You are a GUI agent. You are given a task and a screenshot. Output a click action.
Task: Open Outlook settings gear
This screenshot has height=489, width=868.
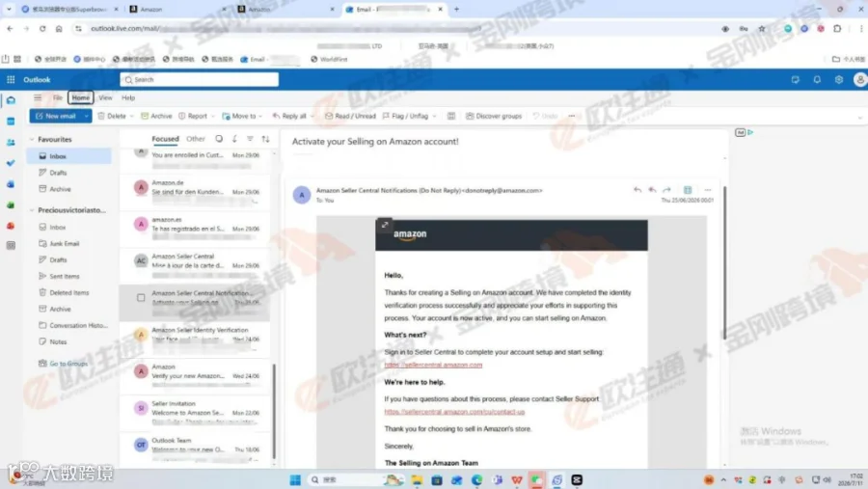[x=839, y=80]
